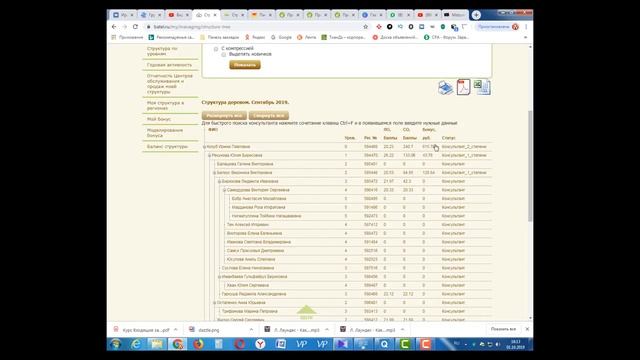Image resolution: width=640 pixels, height=360 pixels.
Task: Open 'Моя структура в регионах' sidebar item
Action: click(165, 105)
